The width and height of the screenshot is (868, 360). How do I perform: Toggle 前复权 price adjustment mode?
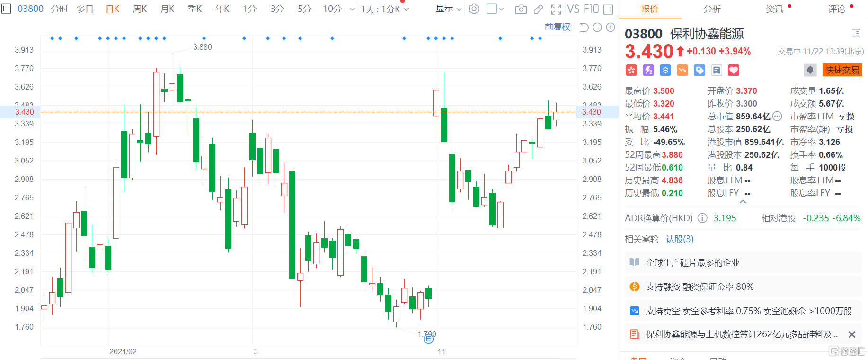click(557, 27)
